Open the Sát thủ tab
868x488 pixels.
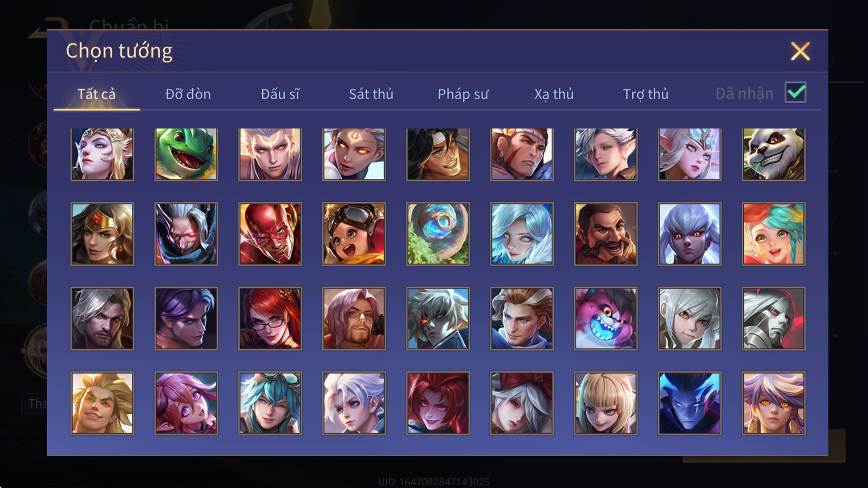click(371, 94)
